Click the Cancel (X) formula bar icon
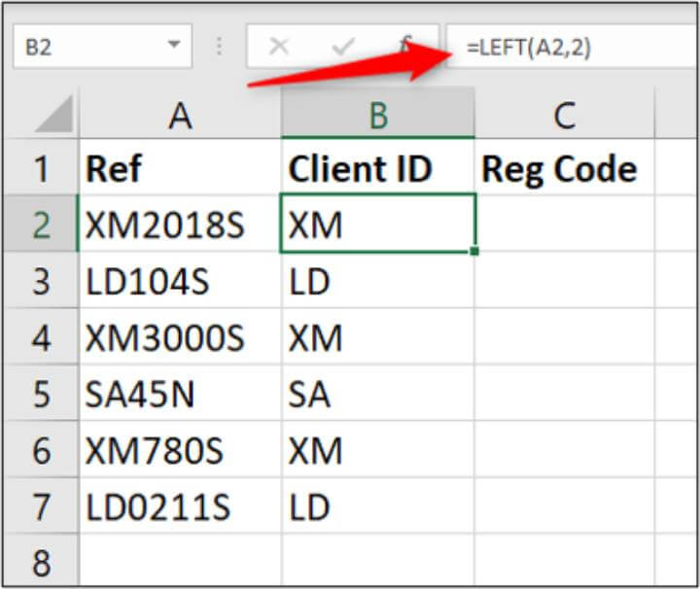Image resolution: width=700 pixels, height=589 pixels. pos(278,48)
